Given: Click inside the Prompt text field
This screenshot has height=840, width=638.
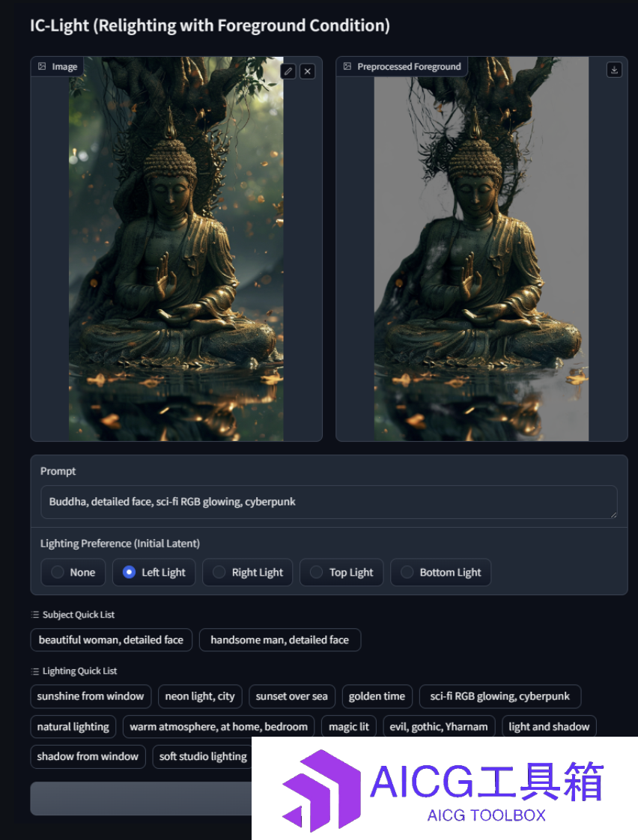Looking at the screenshot, I should (x=329, y=502).
